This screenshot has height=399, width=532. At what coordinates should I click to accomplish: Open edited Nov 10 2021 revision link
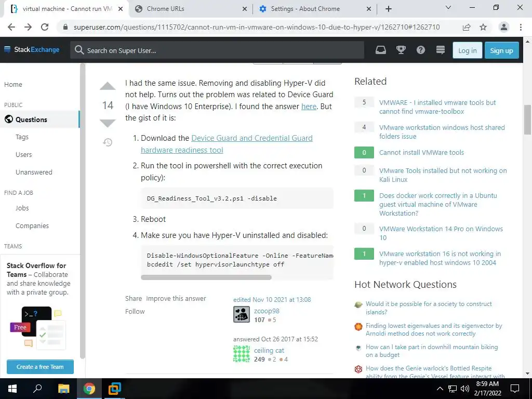(x=272, y=300)
